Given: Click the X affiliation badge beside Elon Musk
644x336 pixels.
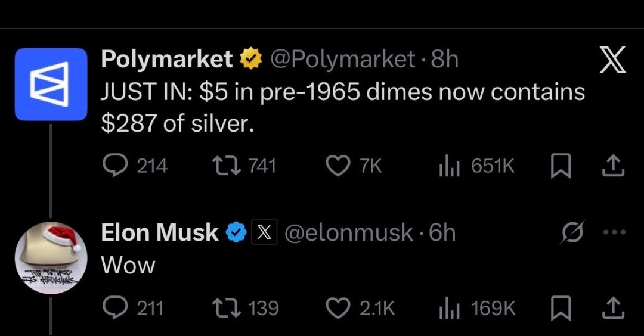Looking at the screenshot, I should (264, 232).
